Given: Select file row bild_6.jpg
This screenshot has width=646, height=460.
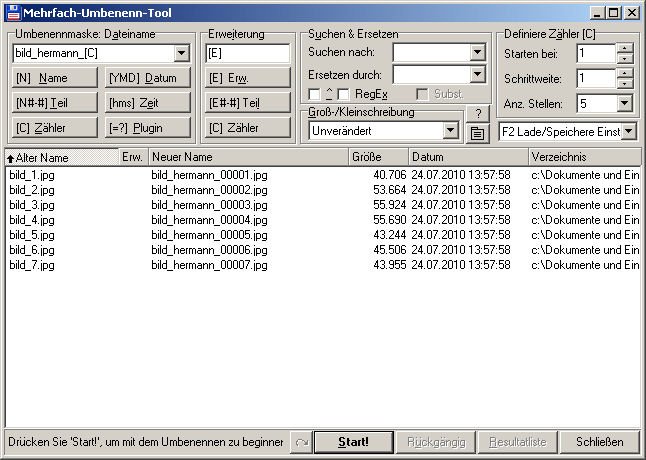Looking at the screenshot, I should coord(323,250).
